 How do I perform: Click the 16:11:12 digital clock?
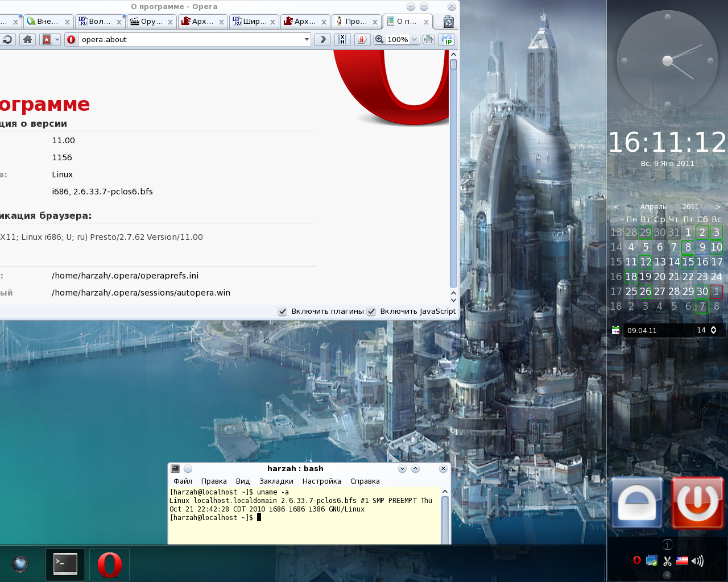pos(667,142)
